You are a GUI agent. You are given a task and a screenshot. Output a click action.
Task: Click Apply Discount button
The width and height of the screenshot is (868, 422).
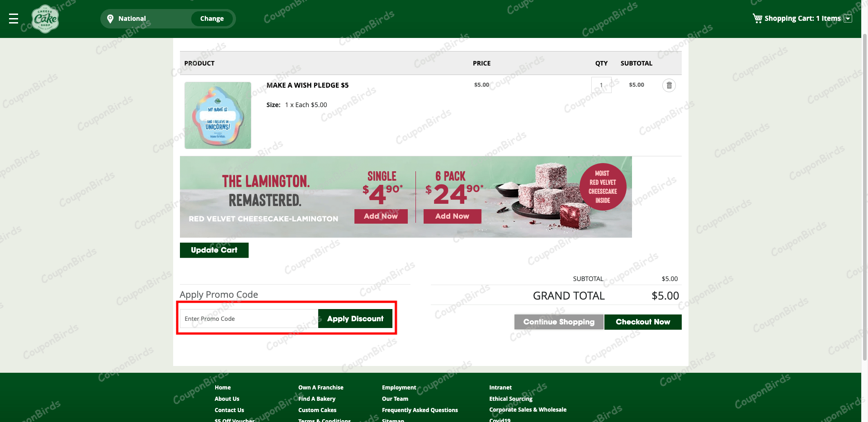point(355,319)
